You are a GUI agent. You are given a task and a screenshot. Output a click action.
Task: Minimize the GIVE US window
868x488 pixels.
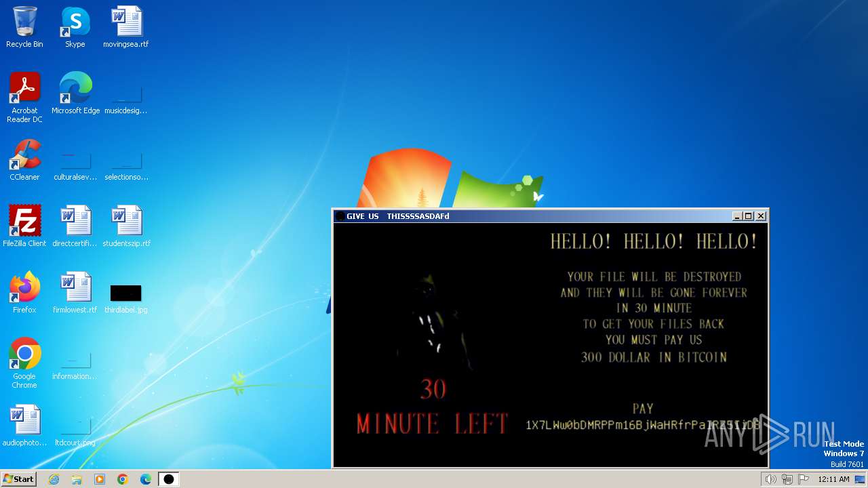tap(737, 216)
